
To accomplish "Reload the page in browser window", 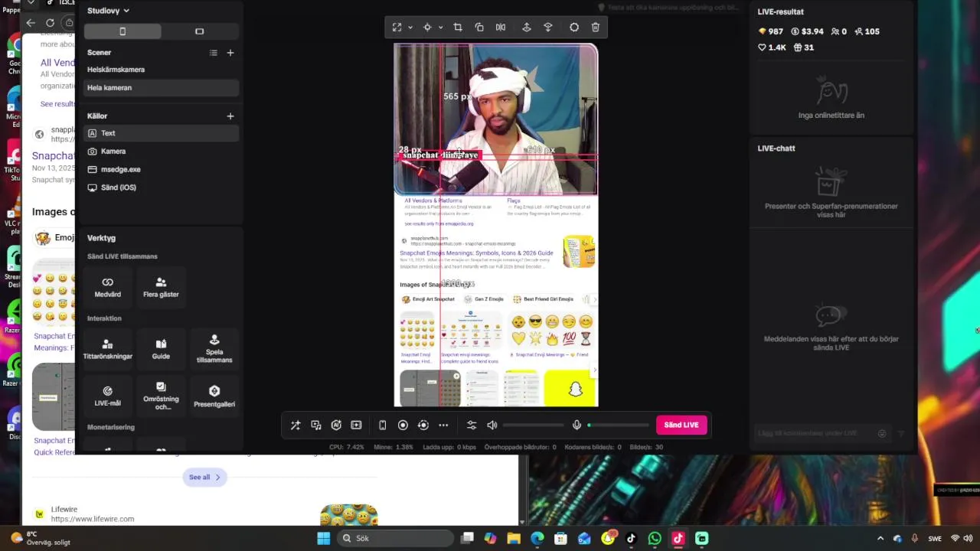I will point(51,23).
